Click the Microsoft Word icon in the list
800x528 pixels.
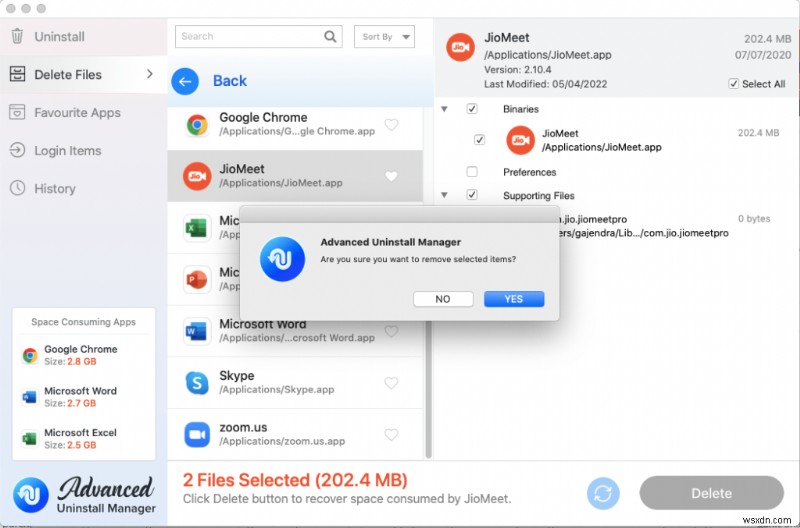coord(197,331)
